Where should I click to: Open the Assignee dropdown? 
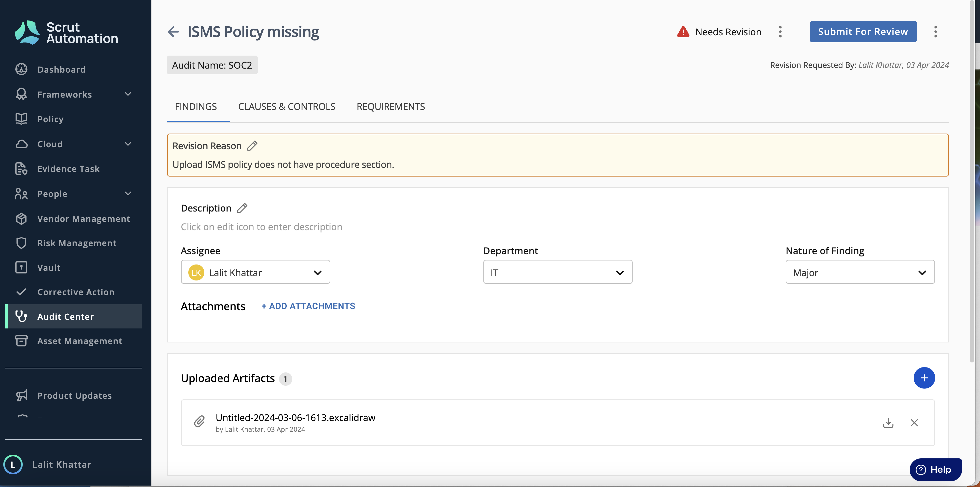[x=255, y=272]
